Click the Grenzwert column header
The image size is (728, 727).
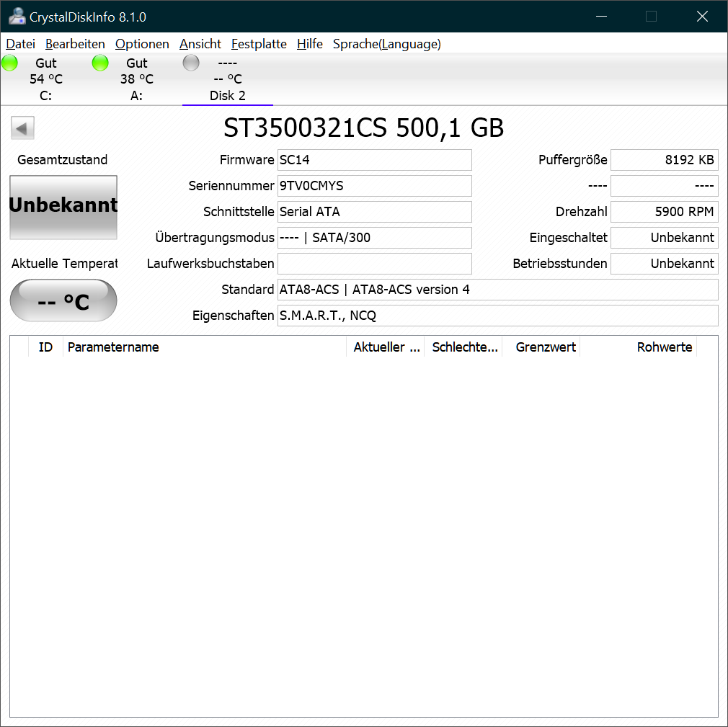(x=541, y=347)
